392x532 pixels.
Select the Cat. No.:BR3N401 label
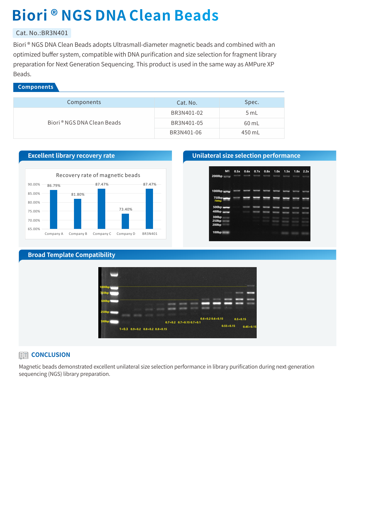tap(42, 33)
